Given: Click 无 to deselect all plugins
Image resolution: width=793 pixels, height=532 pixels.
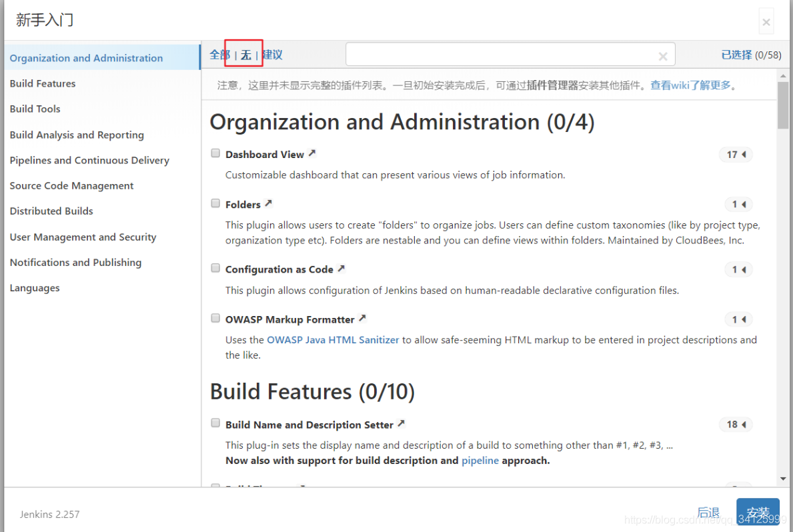Looking at the screenshot, I should (246, 55).
